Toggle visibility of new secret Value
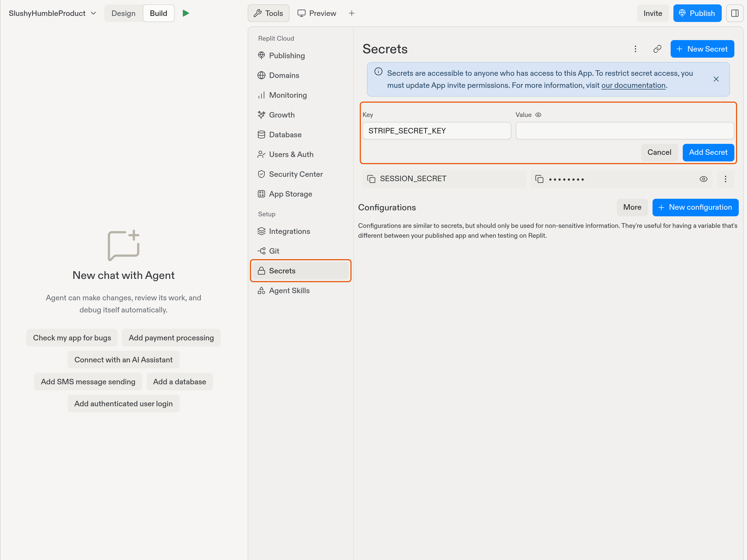 (x=538, y=115)
